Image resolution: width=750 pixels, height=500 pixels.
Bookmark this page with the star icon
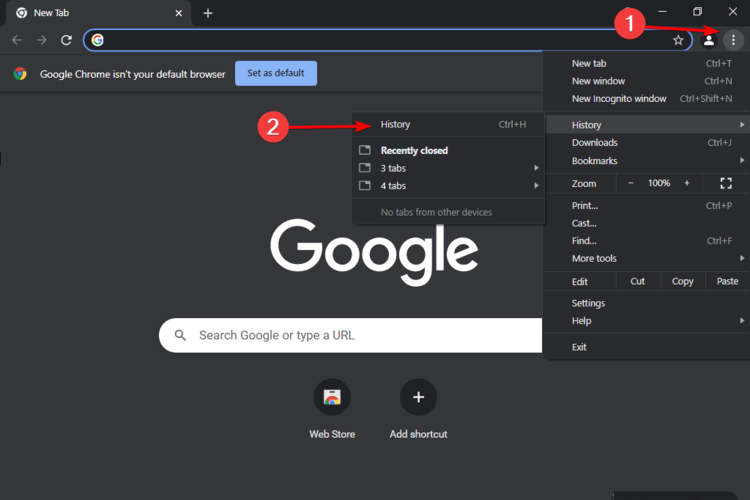678,41
